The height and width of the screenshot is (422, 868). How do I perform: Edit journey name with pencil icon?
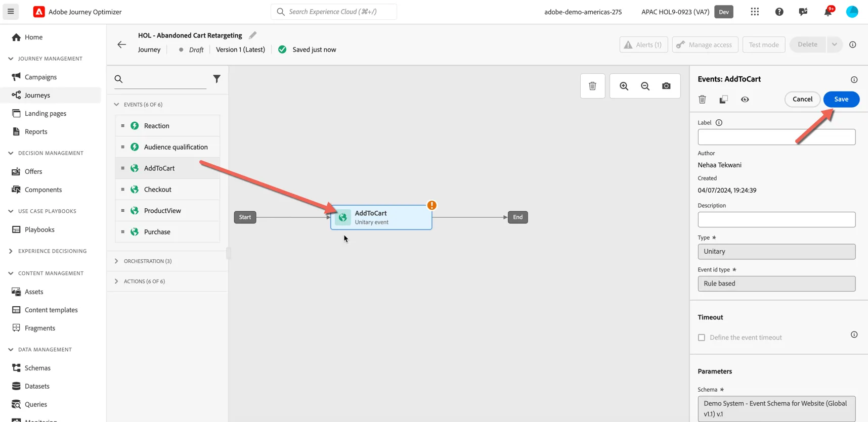(x=252, y=35)
